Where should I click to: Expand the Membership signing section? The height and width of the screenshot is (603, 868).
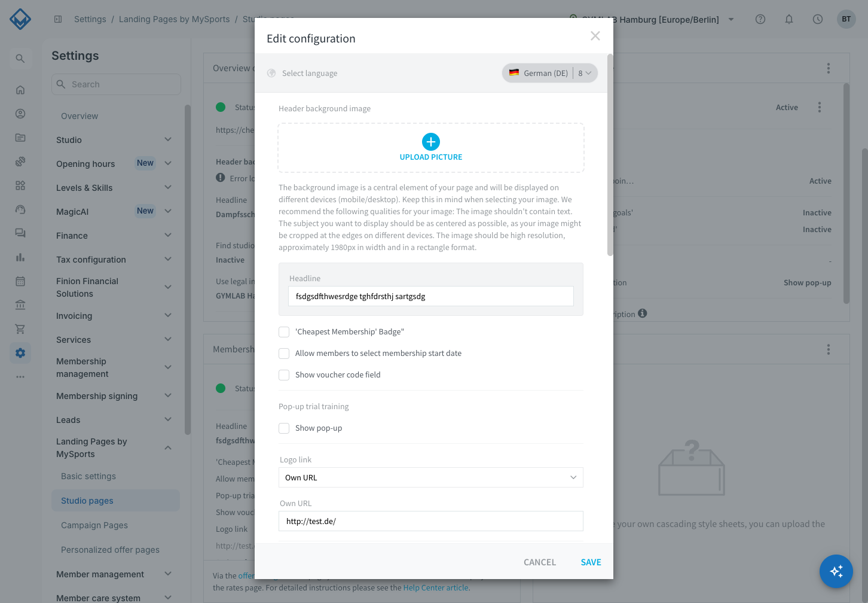[x=168, y=395]
